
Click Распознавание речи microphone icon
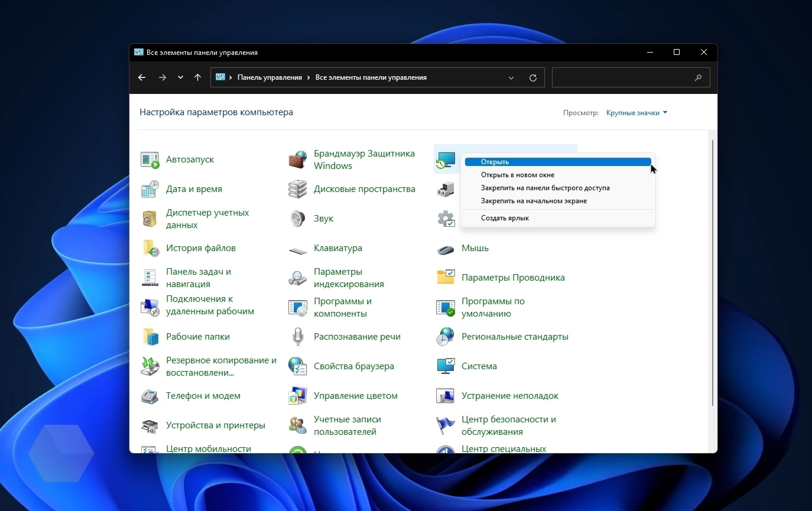coord(298,337)
